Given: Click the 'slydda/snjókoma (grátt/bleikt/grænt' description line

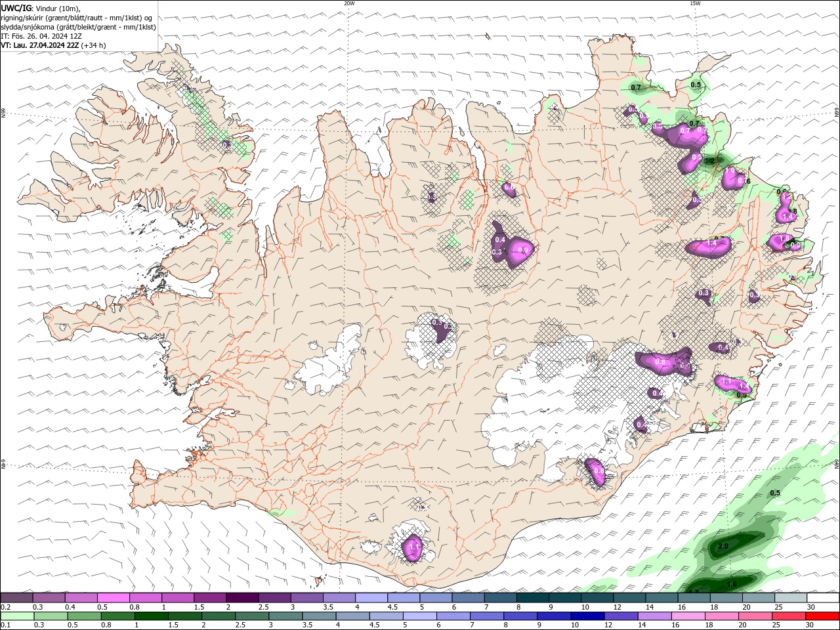Looking at the screenshot, I should 79,27.
